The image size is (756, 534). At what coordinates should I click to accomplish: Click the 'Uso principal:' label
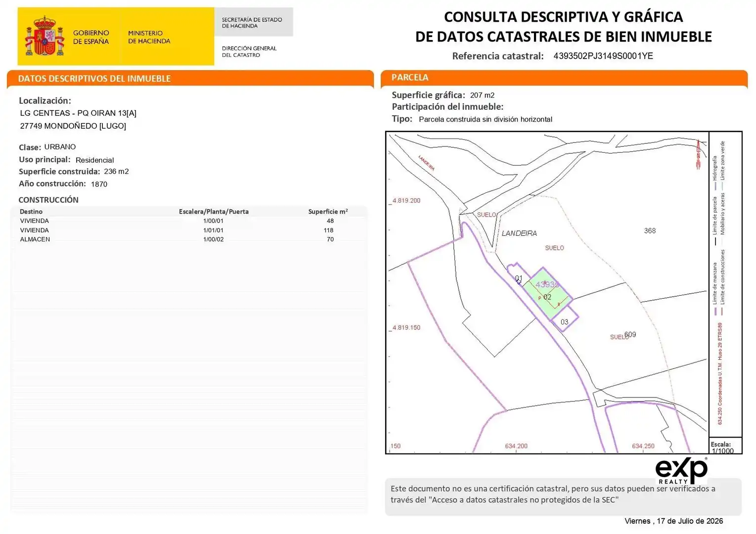(44, 160)
